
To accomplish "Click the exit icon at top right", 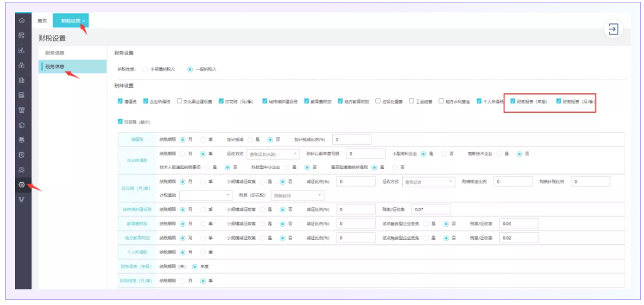I will 613,29.
